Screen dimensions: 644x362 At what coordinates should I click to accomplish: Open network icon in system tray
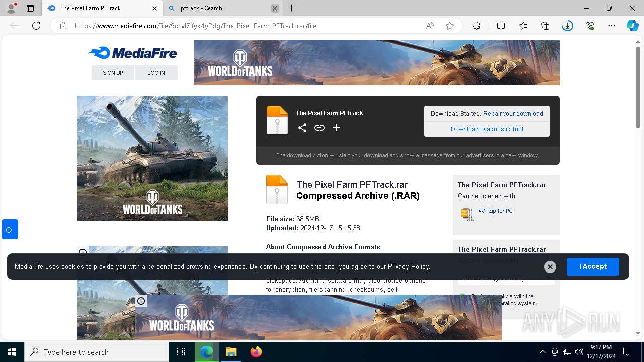(567, 352)
